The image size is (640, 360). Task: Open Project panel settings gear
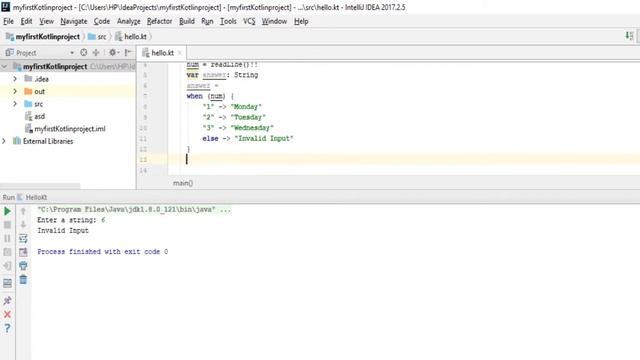[x=113, y=52]
